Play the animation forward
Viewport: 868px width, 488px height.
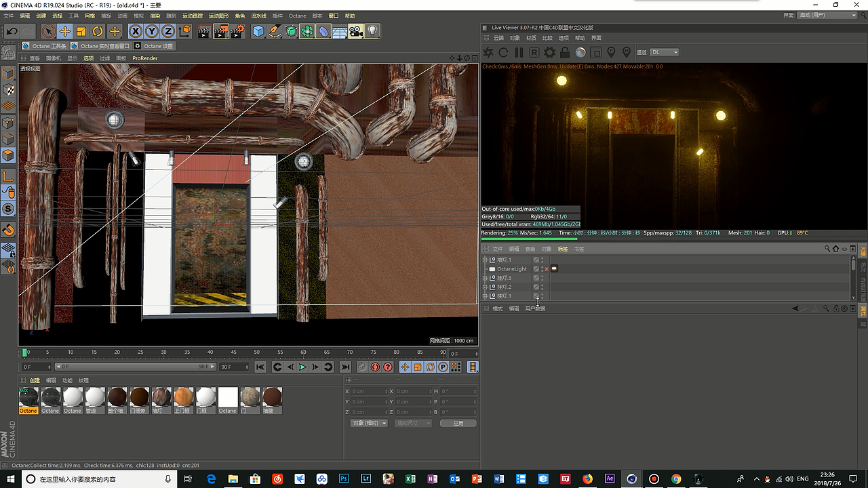(x=303, y=367)
